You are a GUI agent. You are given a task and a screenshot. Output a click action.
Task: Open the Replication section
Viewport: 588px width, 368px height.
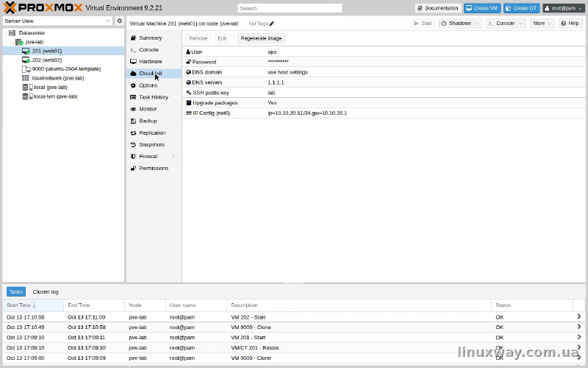[x=154, y=133]
